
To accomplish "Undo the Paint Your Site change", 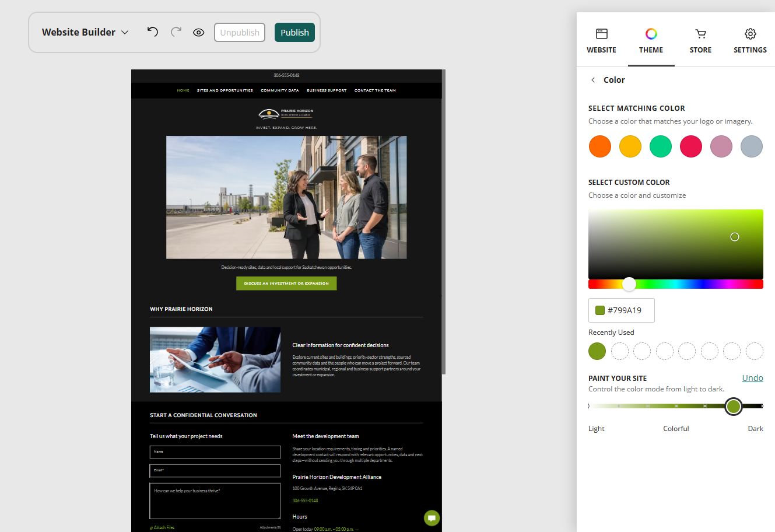I will (752, 378).
